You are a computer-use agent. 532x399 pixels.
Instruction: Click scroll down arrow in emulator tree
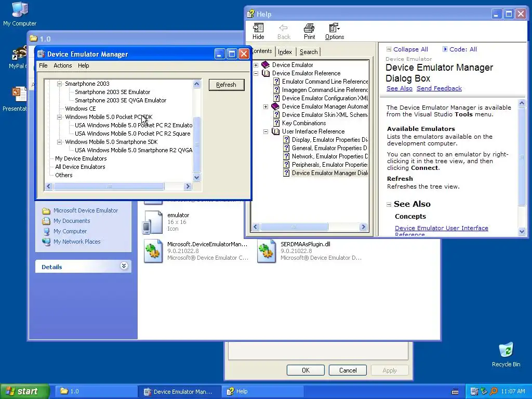click(196, 177)
